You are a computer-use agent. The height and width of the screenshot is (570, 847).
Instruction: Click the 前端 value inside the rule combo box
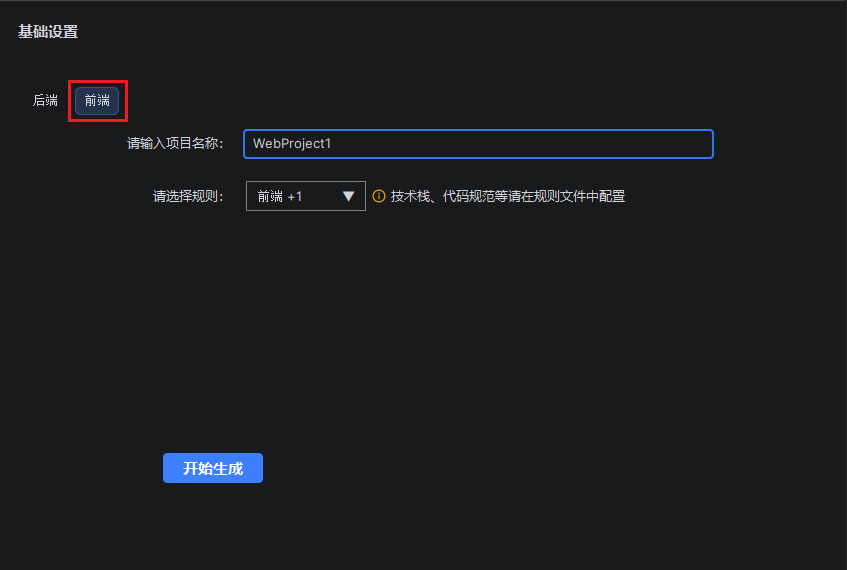[x=270, y=197]
